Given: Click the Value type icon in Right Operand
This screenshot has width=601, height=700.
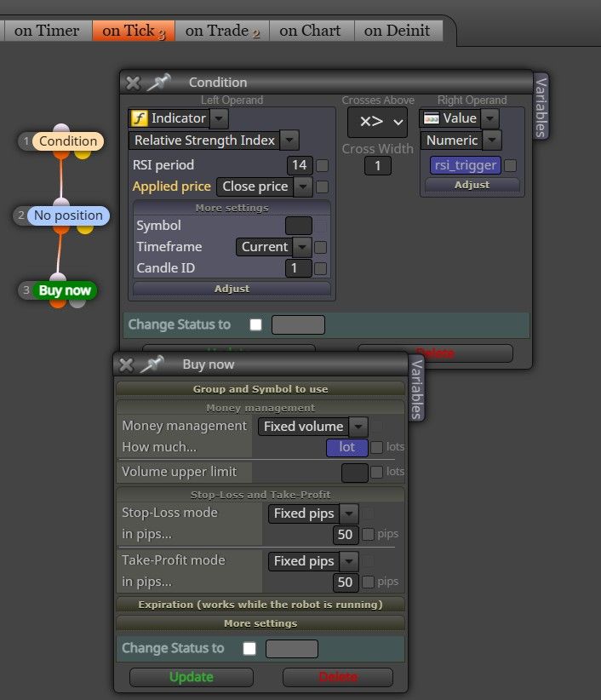Looking at the screenshot, I should click(432, 118).
